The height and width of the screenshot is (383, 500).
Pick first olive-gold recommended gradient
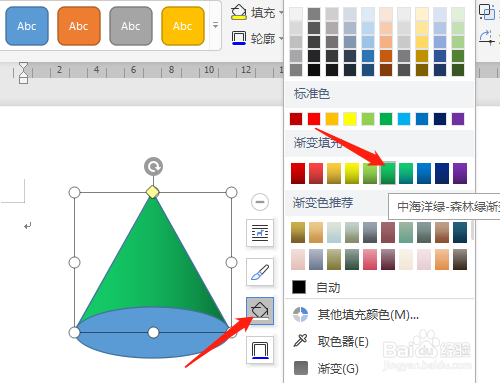coord(298,233)
